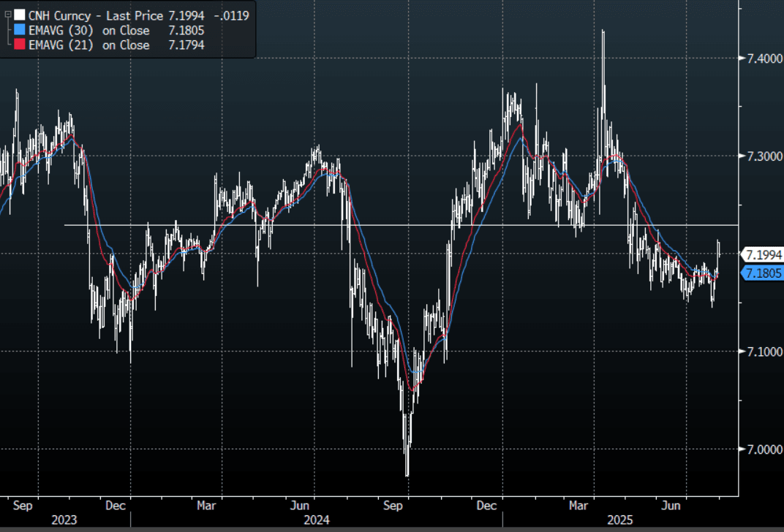
Task: Click the 7.0000 y-axis label
Action: (x=761, y=450)
